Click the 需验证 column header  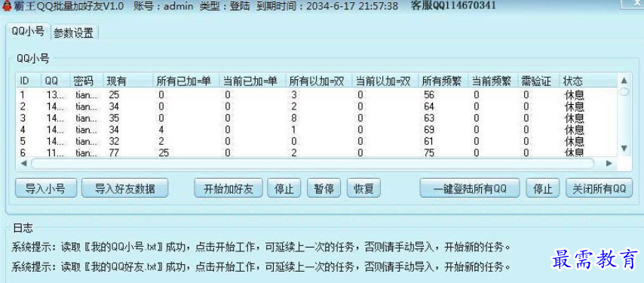click(538, 81)
